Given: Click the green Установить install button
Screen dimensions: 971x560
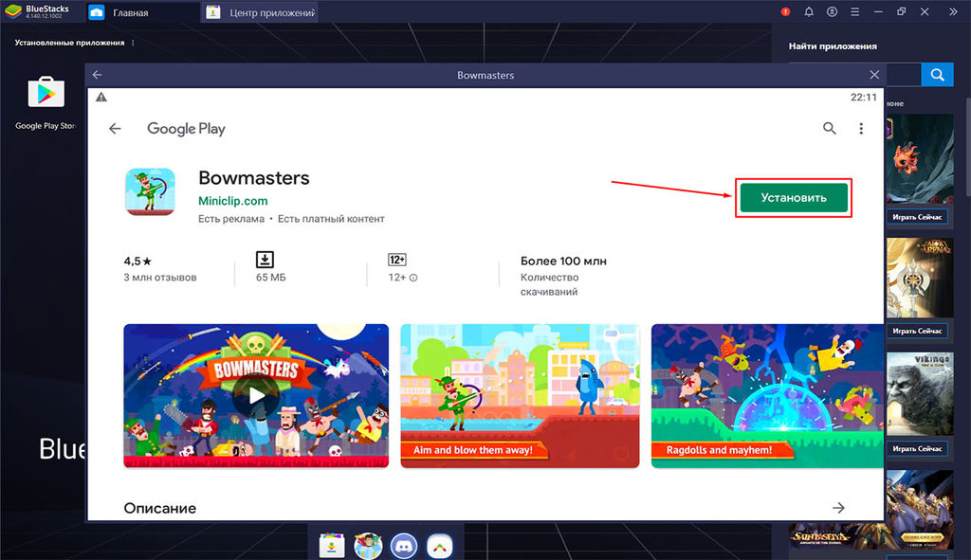Looking at the screenshot, I should click(x=794, y=198).
